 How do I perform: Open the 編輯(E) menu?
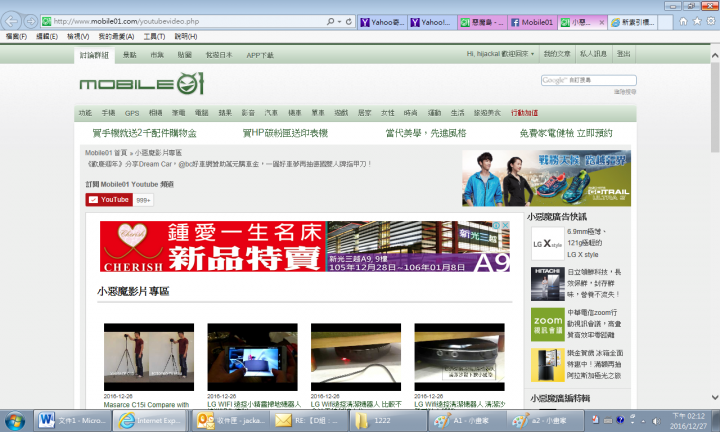[47, 36]
